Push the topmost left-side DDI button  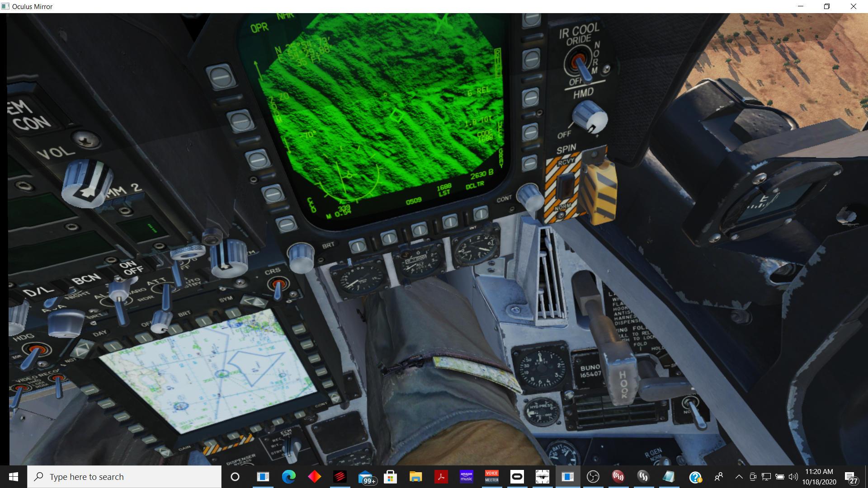coord(221,77)
